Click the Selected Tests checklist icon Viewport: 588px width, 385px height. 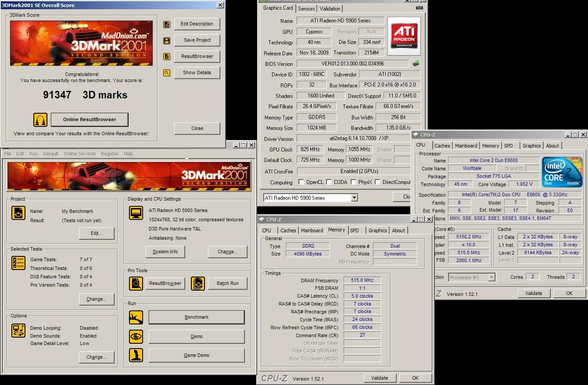click(x=18, y=263)
